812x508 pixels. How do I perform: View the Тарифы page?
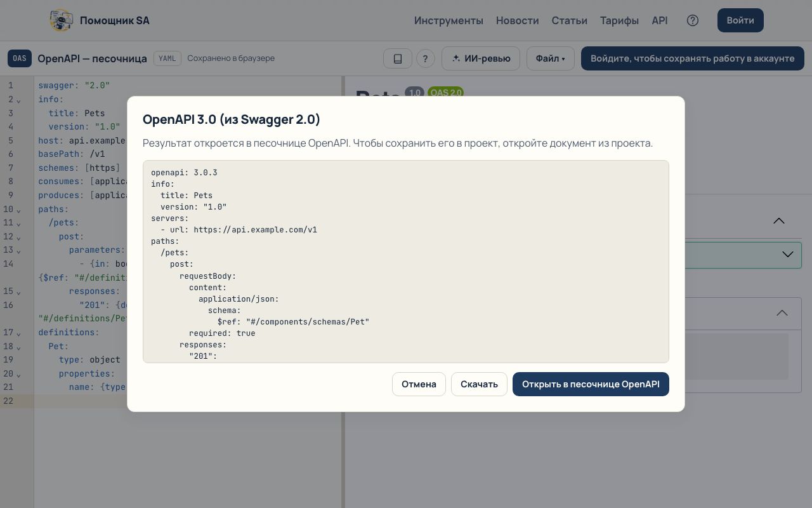tap(619, 20)
